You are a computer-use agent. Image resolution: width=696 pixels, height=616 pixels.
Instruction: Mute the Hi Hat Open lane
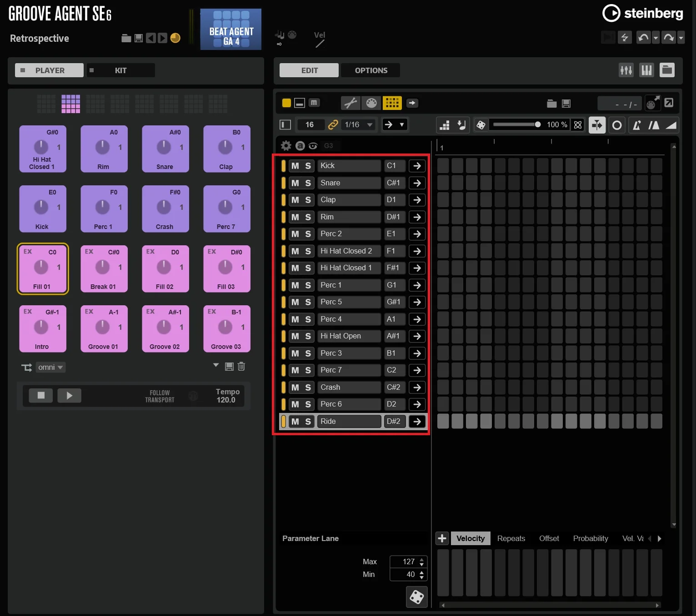[295, 336]
